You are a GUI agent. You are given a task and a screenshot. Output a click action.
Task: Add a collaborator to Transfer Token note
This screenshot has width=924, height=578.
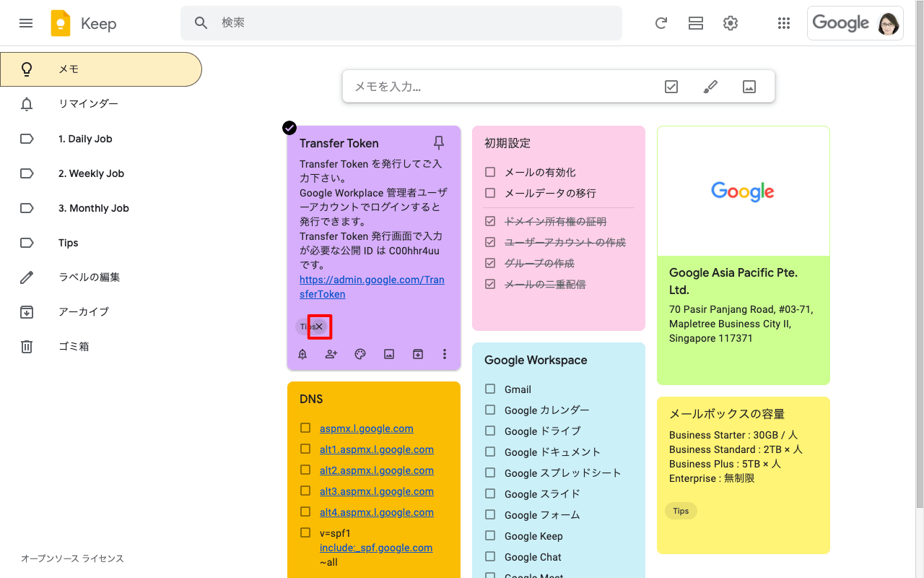331,354
